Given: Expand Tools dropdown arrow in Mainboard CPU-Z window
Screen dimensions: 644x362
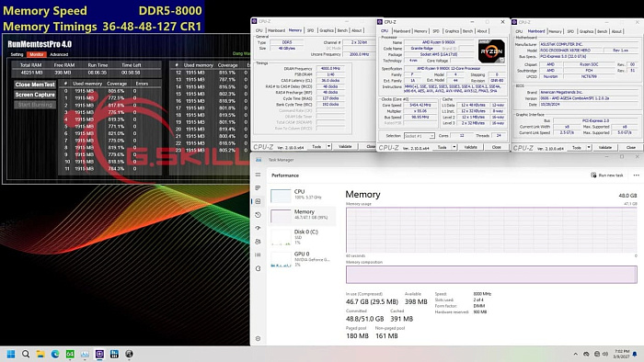Looking at the screenshot, I should (589, 147).
